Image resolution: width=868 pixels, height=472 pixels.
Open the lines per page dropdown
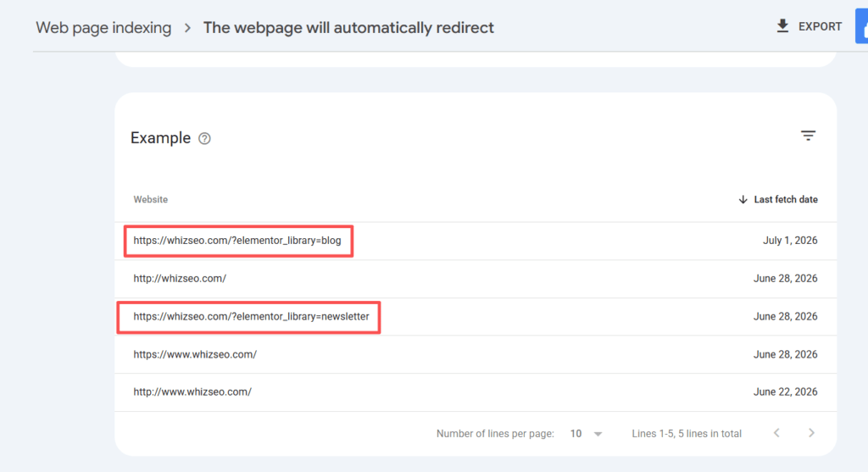586,434
